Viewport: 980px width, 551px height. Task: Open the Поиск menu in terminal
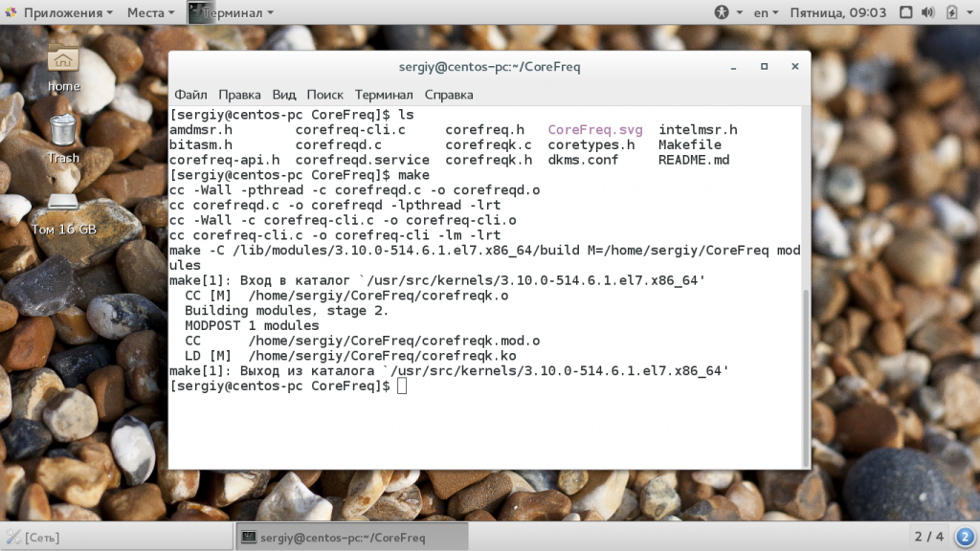325,95
